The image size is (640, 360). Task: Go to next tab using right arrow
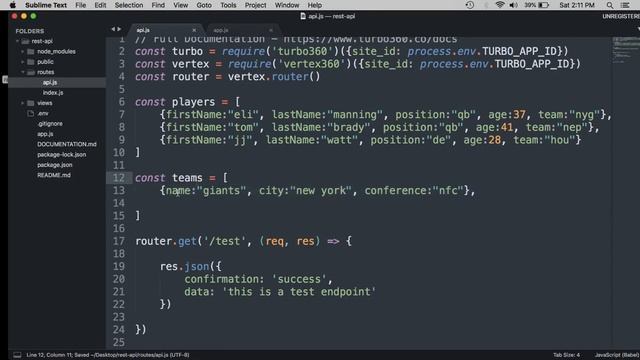click(x=119, y=29)
